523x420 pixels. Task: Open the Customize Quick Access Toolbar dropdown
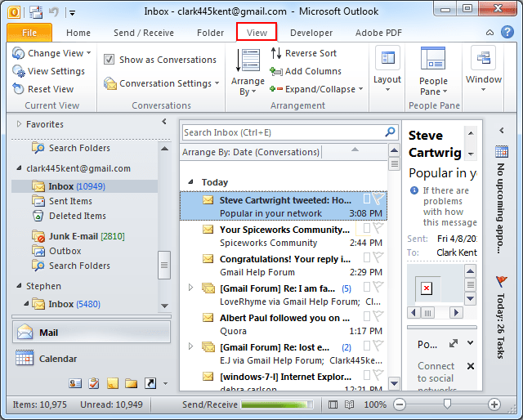(72, 13)
